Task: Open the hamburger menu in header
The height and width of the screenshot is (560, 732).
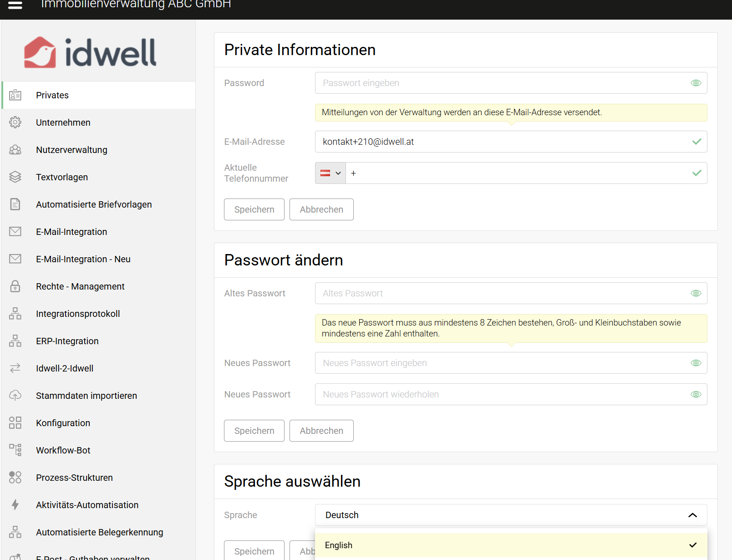Action: pyautogui.click(x=15, y=5)
